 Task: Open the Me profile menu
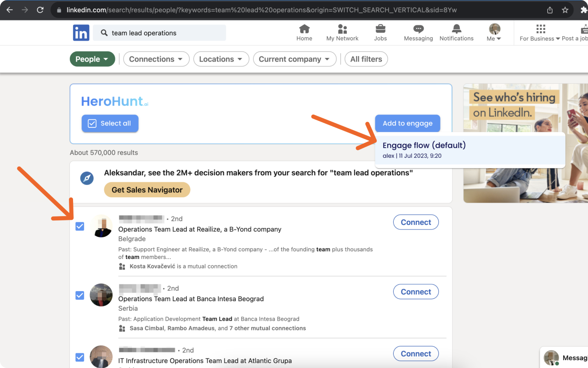point(494,33)
